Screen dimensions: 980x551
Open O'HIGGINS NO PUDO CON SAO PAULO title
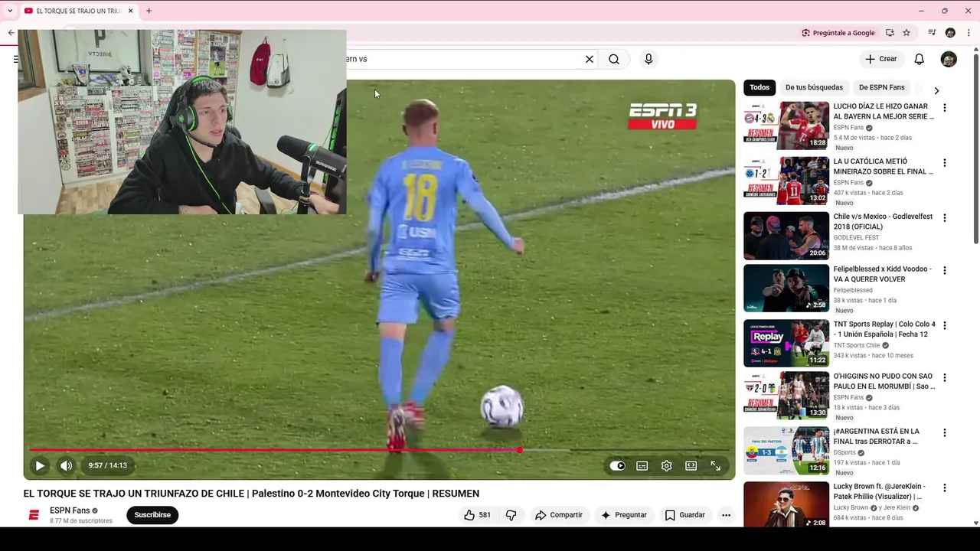coord(884,381)
